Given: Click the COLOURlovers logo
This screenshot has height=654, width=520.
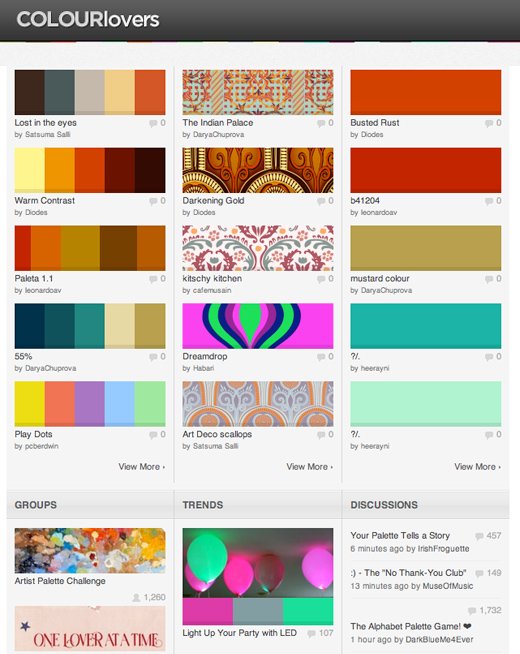Looking at the screenshot, I should (x=88, y=20).
